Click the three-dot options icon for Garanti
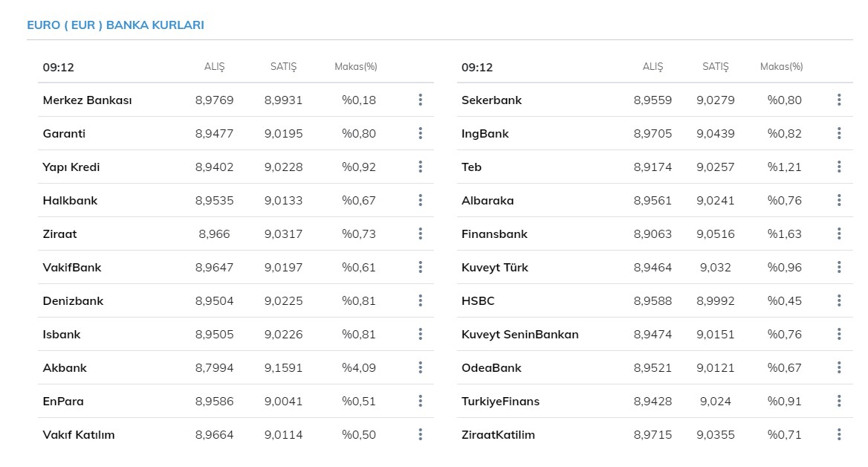 [420, 133]
